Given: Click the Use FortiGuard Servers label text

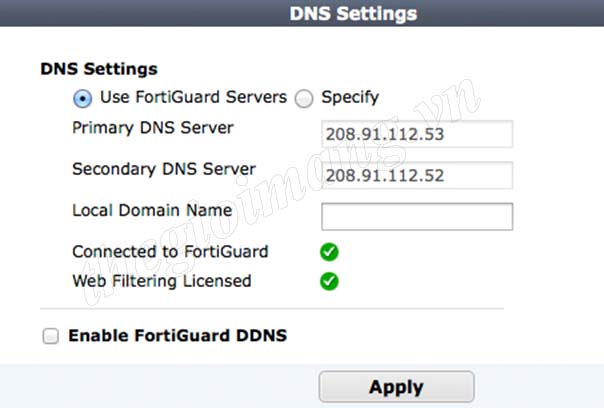Looking at the screenshot, I should (193, 97).
